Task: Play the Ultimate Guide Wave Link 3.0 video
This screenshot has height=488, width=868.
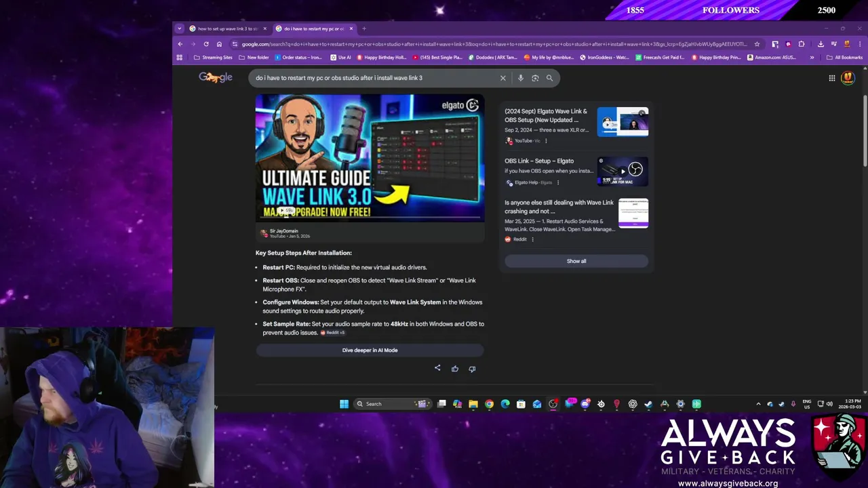Action: [x=370, y=157]
